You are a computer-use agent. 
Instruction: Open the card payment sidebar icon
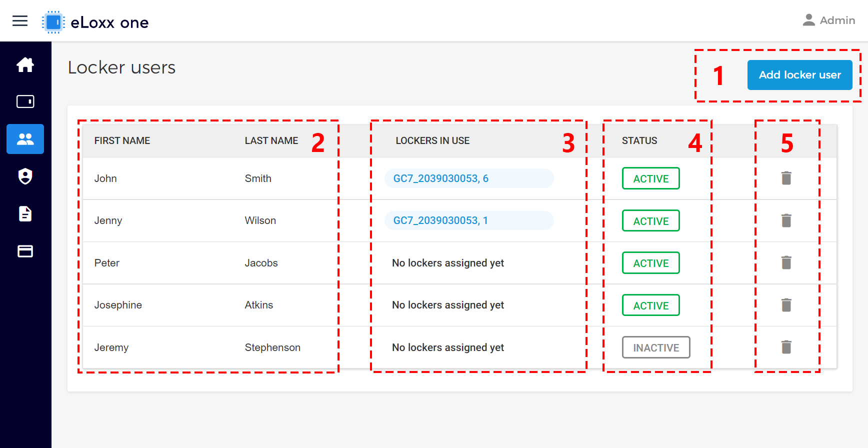click(25, 251)
